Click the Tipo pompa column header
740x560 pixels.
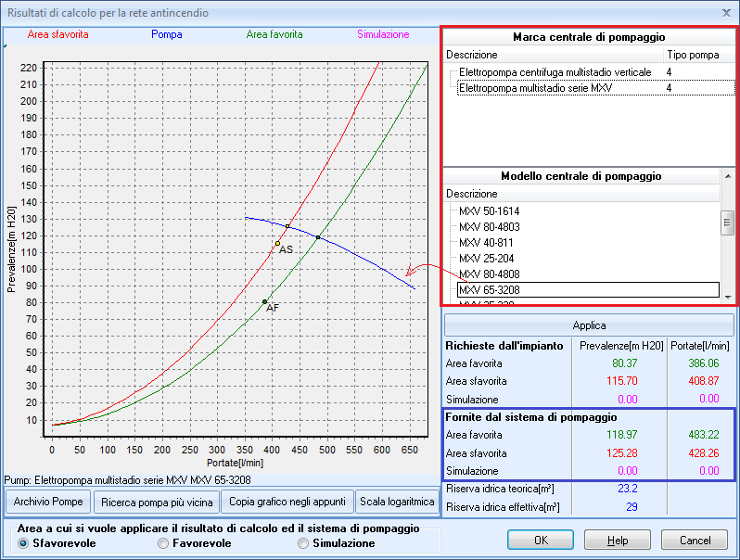692,55
